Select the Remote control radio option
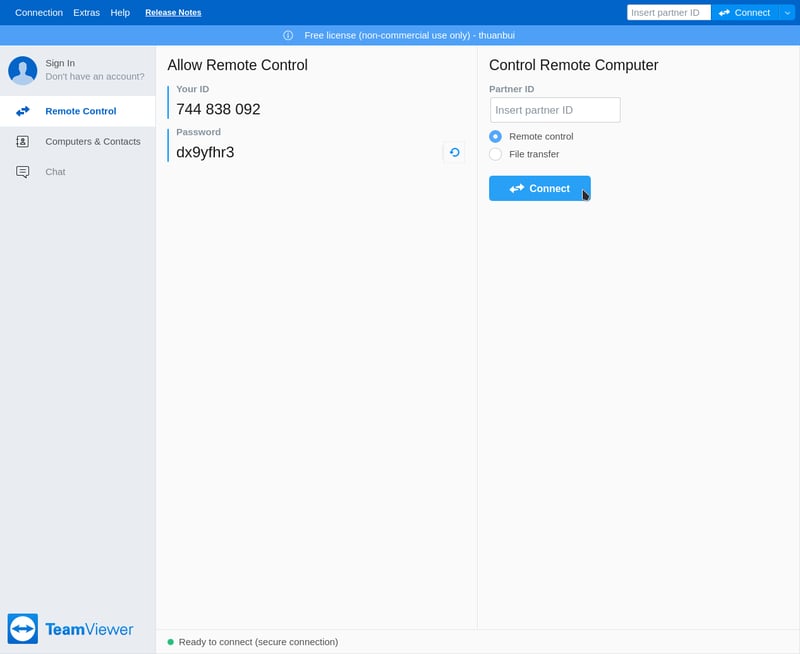 click(495, 136)
